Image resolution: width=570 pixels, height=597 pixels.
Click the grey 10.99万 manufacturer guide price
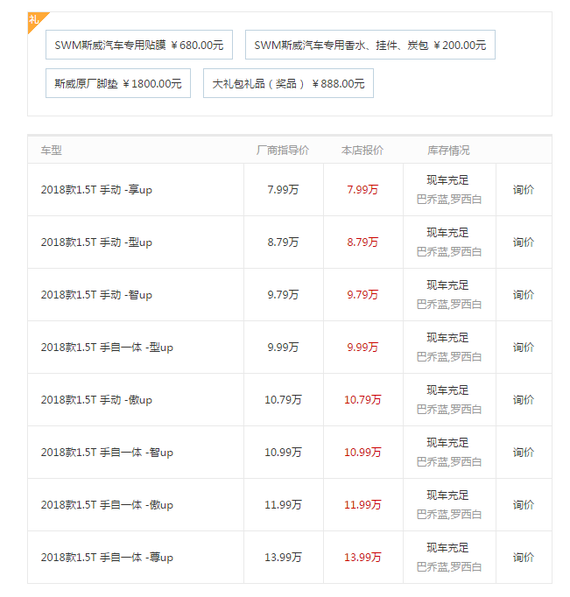(x=283, y=452)
